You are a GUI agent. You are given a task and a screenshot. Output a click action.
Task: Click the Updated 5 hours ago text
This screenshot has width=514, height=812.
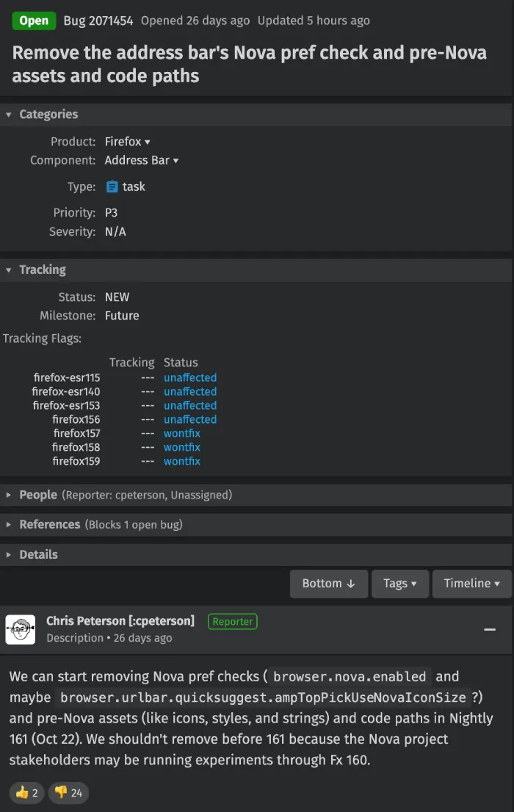pyautogui.click(x=314, y=21)
